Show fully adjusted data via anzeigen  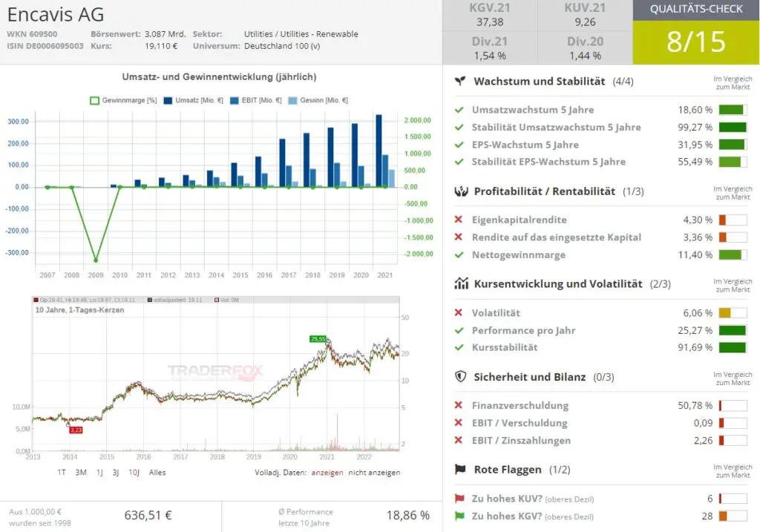(327, 473)
